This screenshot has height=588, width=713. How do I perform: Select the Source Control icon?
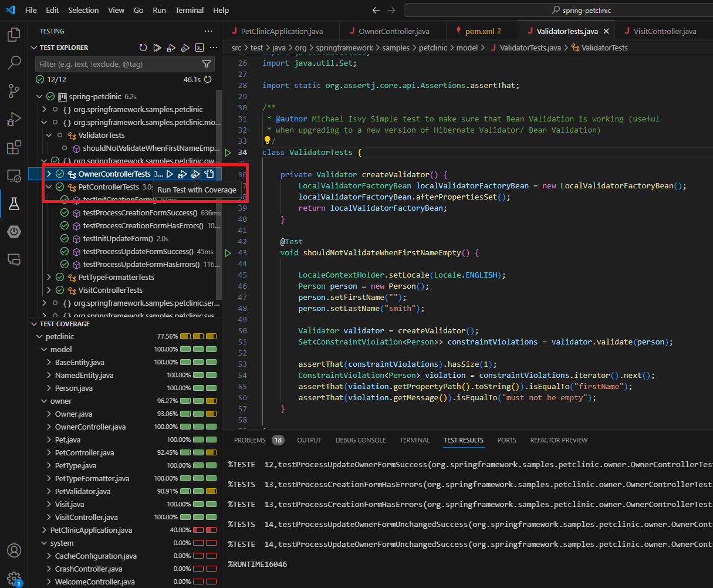(14, 91)
